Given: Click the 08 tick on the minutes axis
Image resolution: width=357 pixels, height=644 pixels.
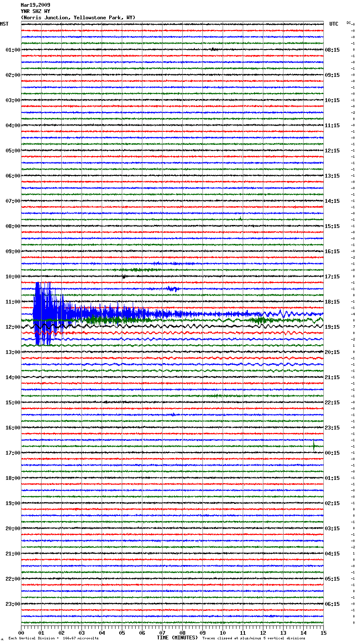Looking at the screenshot, I should [x=183, y=633].
